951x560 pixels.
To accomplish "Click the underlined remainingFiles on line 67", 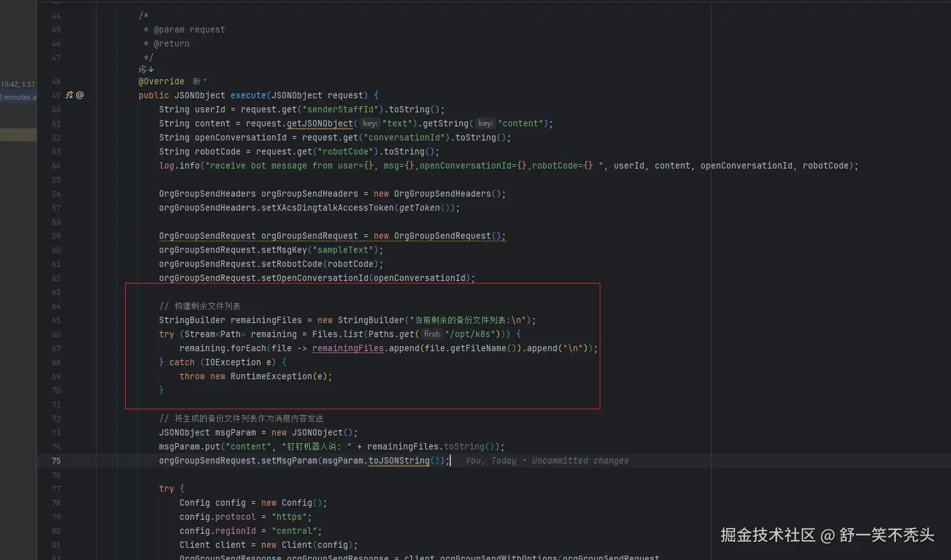I will pos(348,349).
